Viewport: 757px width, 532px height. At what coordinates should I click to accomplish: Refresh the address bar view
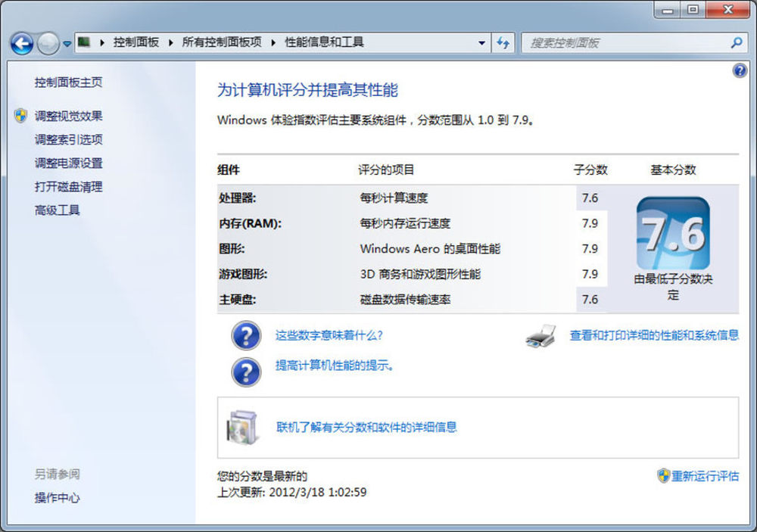tap(503, 43)
